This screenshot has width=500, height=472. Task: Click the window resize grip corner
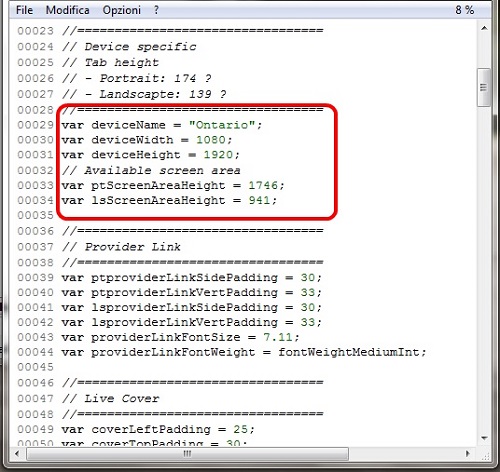(485, 455)
